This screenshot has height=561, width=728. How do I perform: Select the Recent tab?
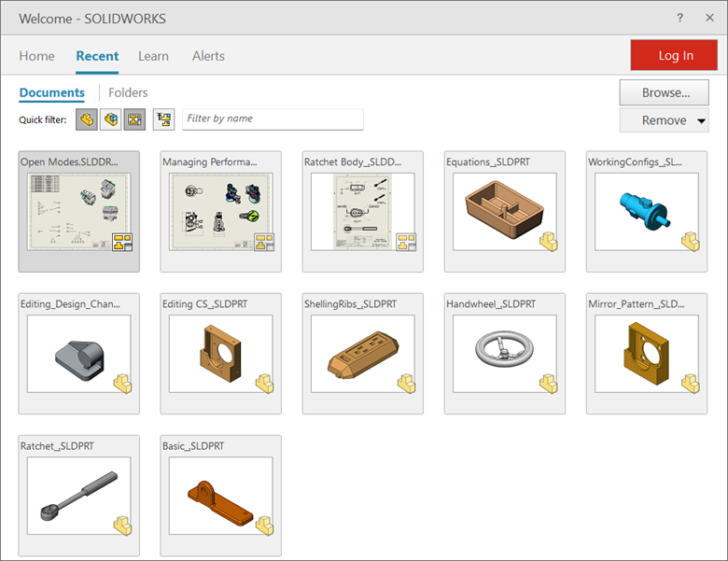point(97,56)
